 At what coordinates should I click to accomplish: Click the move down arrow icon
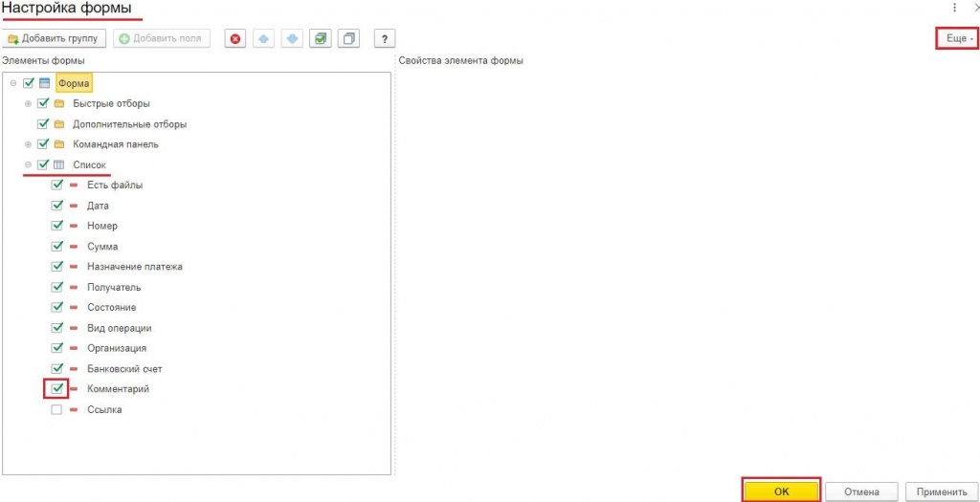tap(291, 38)
